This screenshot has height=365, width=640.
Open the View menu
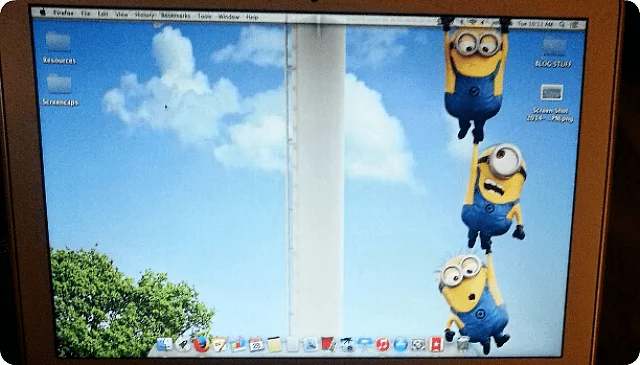pyautogui.click(x=122, y=14)
